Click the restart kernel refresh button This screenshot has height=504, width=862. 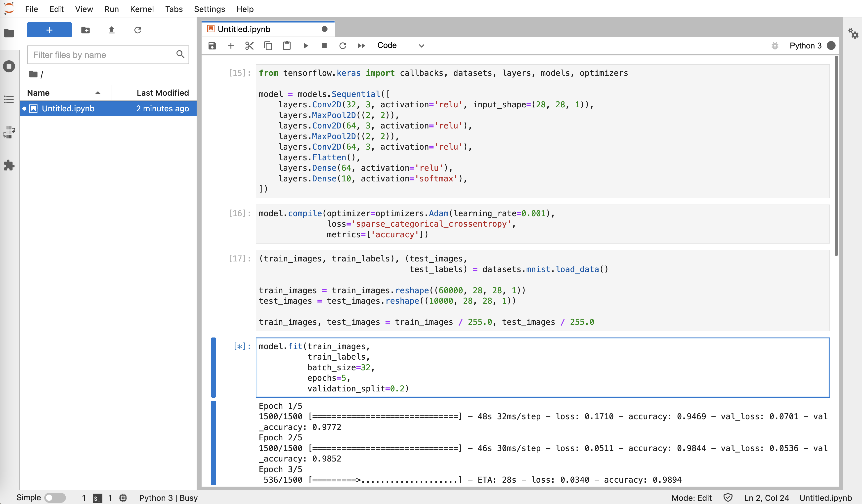point(343,45)
